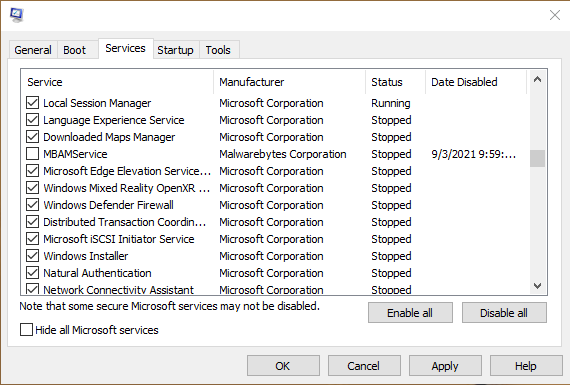Toggle Distributed Transaction Coordinator checkbox
The image size is (570, 385).
point(32,222)
